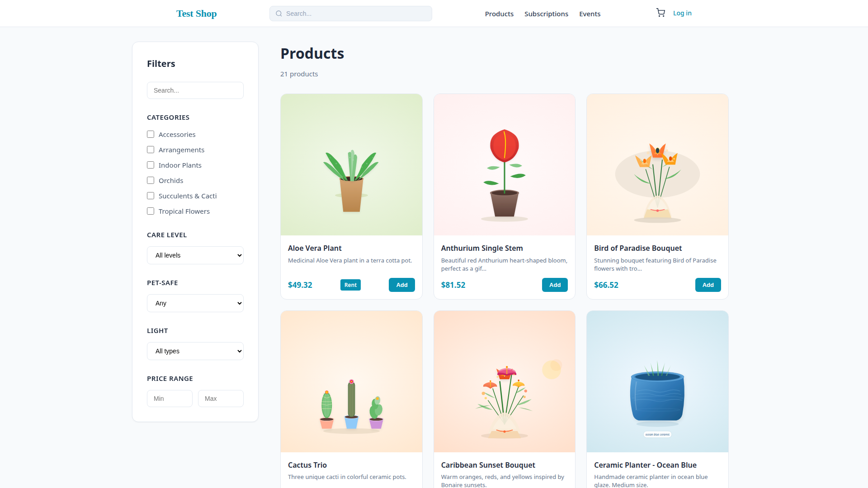Click the Test Shop logo link
Viewport: 868px width, 488px height.
pos(197,14)
